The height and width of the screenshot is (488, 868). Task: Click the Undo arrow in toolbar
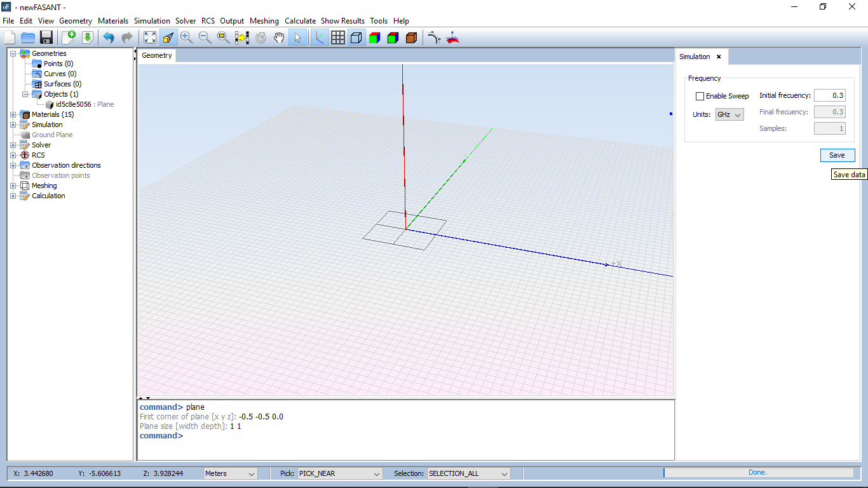[x=109, y=37]
